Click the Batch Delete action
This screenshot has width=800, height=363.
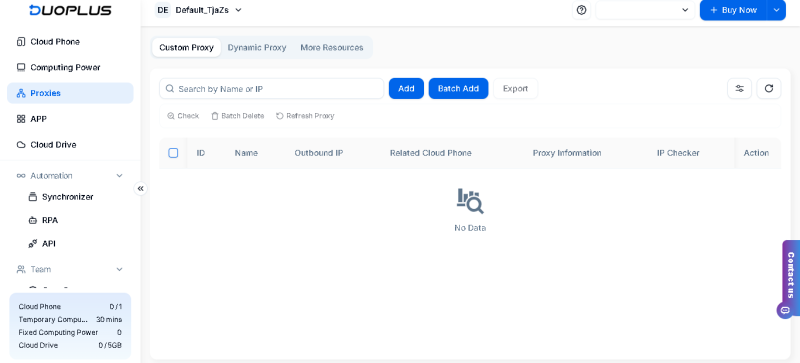pos(238,116)
